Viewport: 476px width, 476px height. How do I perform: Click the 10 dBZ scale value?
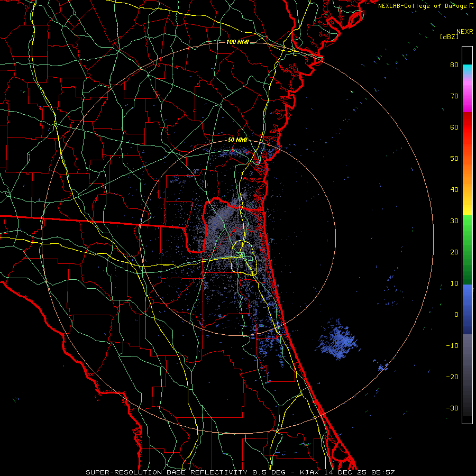pos(454,283)
